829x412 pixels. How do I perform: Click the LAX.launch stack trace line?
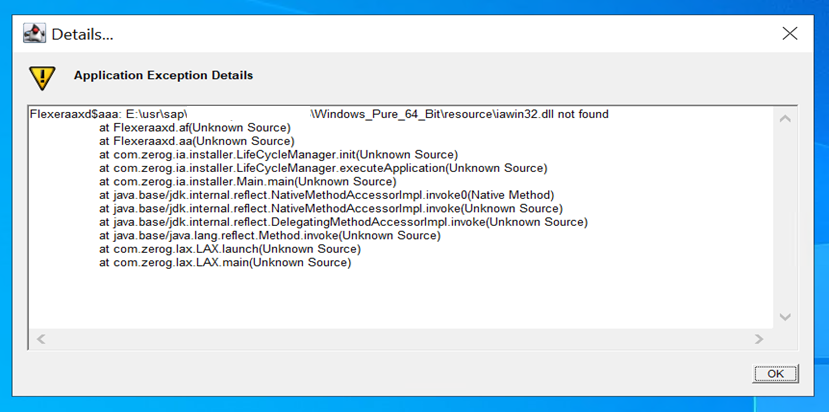[230, 249]
